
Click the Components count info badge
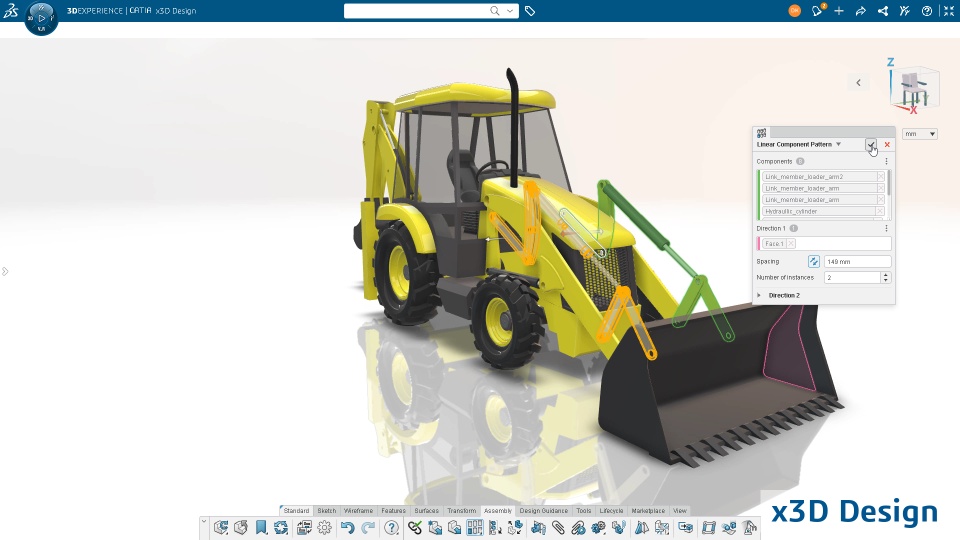pyautogui.click(x=800, y=161)
